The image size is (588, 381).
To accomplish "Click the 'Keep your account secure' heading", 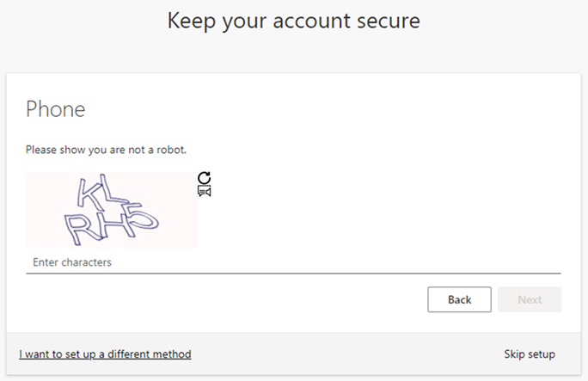I will [293, 21].
